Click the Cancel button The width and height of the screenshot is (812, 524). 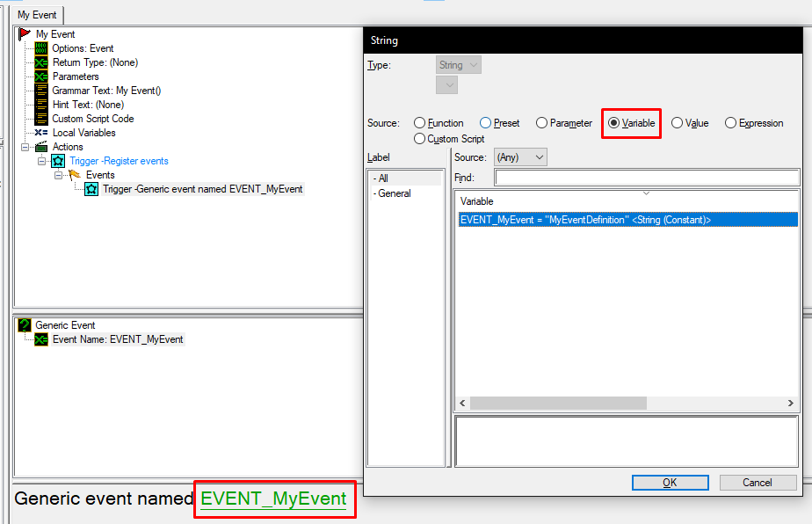(758, 483)
